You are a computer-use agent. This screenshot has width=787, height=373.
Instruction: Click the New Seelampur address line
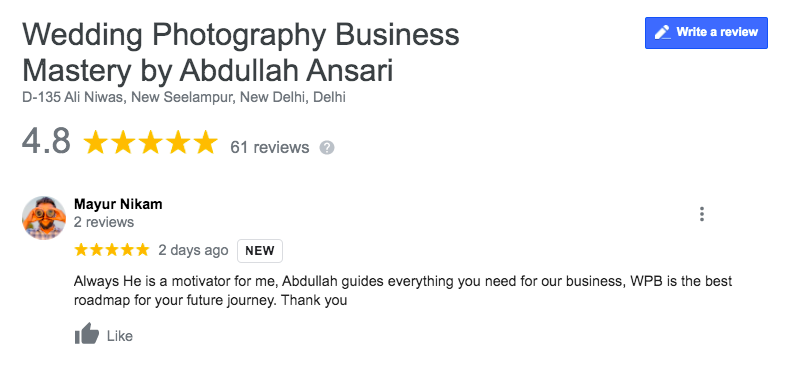[184, 97]
